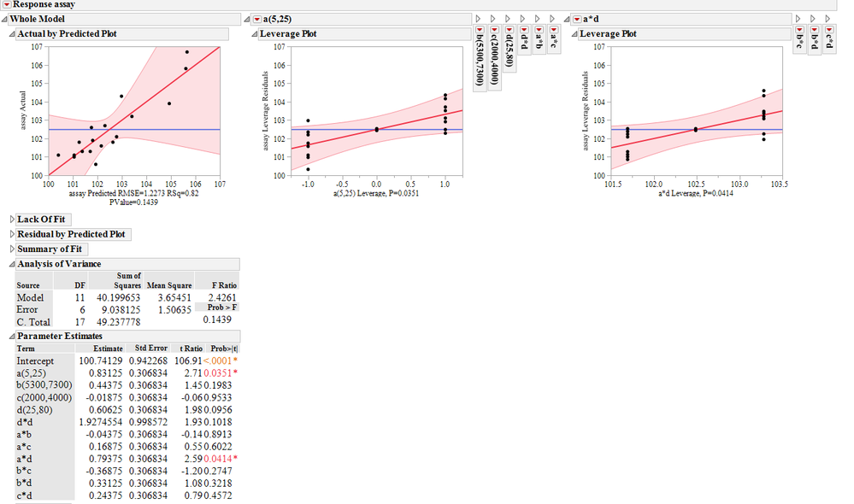Click the Analysis of Variance title text
This screenshot has width=854, height=504.
coord(59,264)
